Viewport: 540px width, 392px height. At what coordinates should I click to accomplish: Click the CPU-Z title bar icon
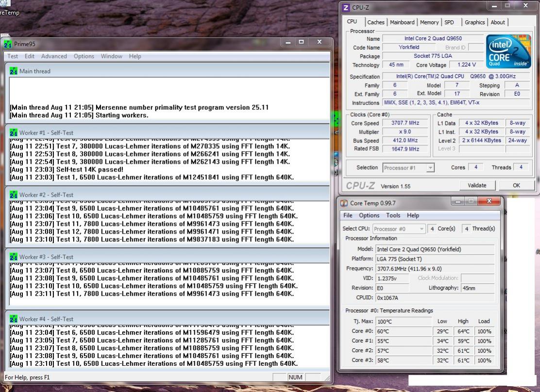(346, 7)
